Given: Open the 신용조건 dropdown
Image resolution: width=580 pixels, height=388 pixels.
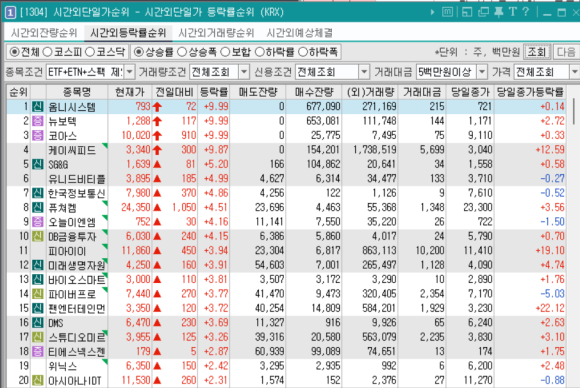Looking at the screenshot, I should point(364,72).
